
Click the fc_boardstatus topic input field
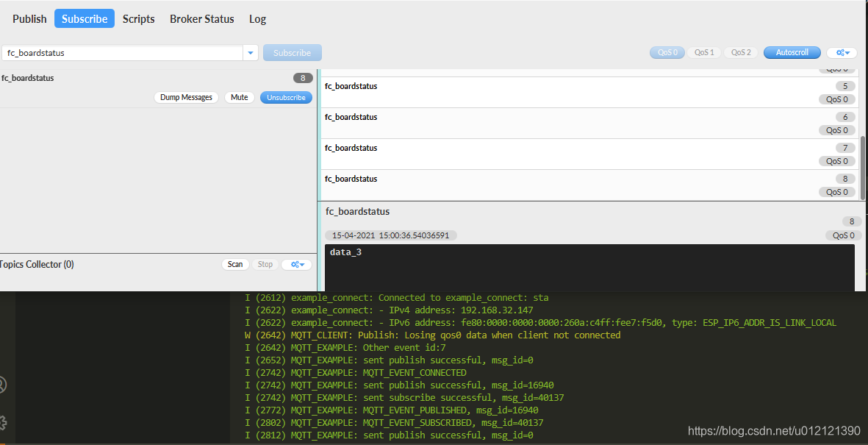click(122, 53)
